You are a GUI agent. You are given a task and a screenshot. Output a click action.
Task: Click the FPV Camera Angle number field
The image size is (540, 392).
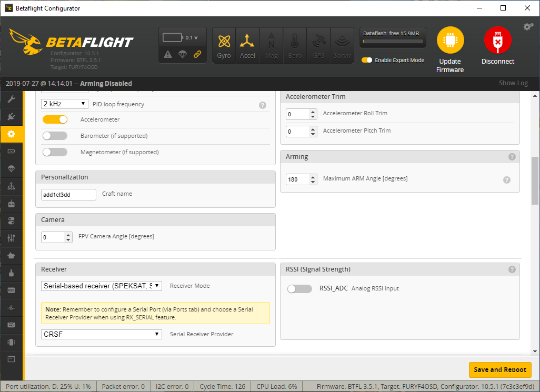[57, 237]
